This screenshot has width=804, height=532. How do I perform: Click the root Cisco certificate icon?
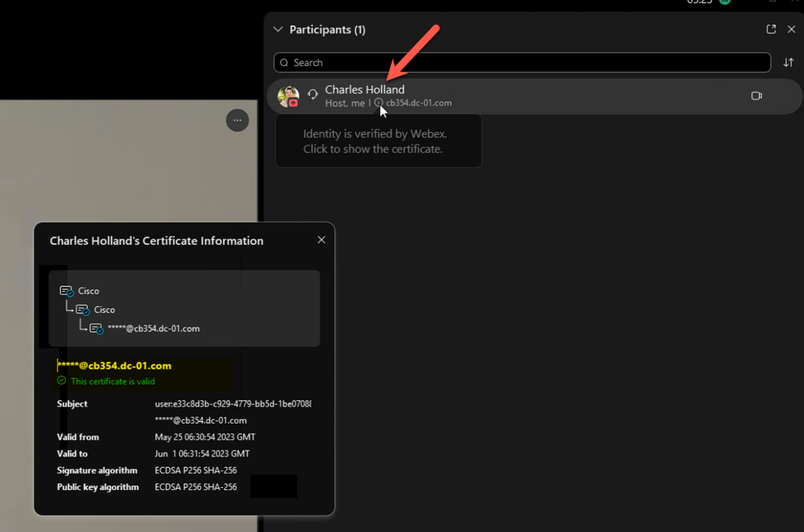point(67,291)
